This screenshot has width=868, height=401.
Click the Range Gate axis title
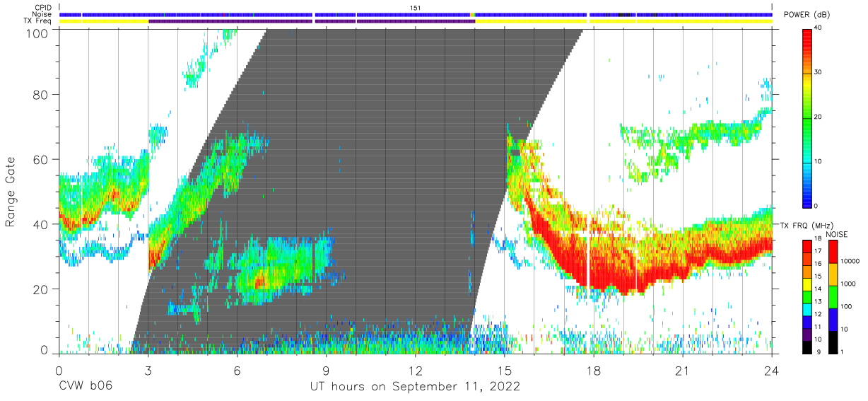pyautogui.click(x=11, y=192)
